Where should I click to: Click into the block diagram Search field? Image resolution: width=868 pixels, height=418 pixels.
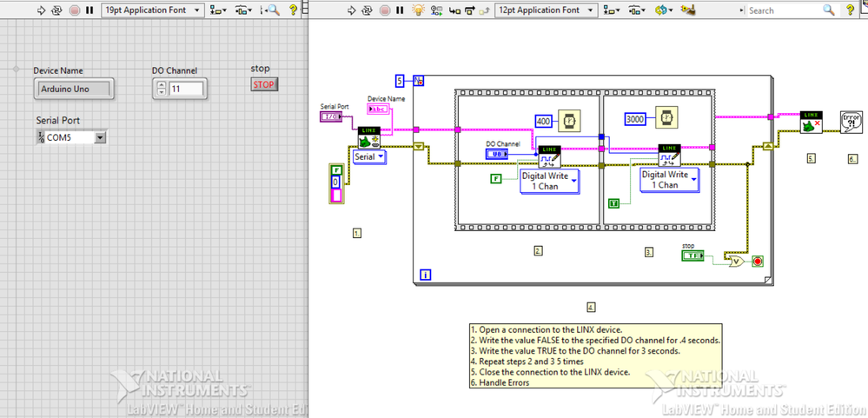[784, 10]
